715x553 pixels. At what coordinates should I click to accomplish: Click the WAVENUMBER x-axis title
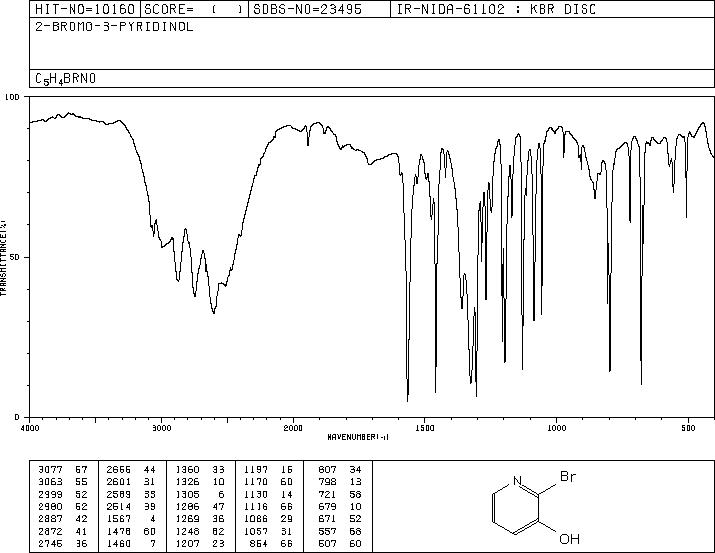point(358,437)
